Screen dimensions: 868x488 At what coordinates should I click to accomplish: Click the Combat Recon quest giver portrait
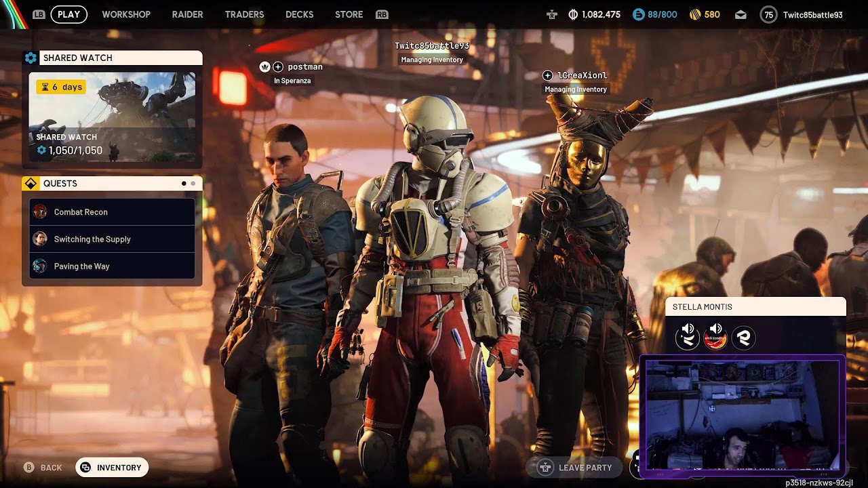pyautogui.click(x=40, y=212)
